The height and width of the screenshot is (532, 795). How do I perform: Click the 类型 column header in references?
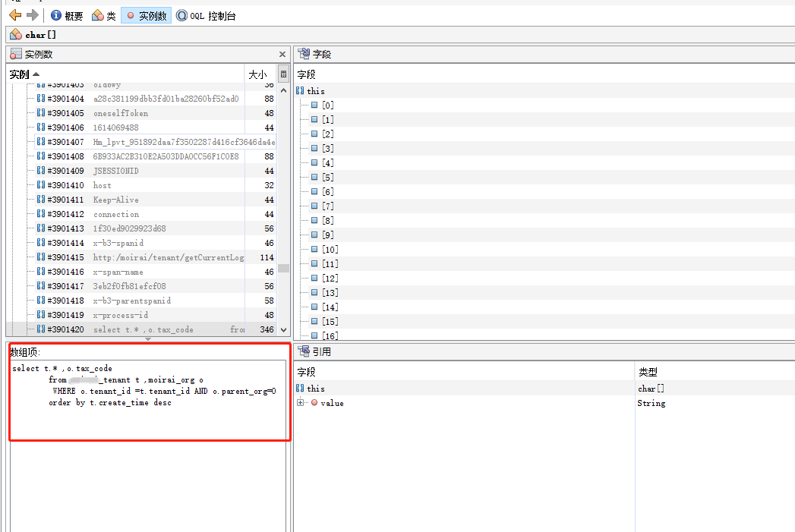coord(647,372)
